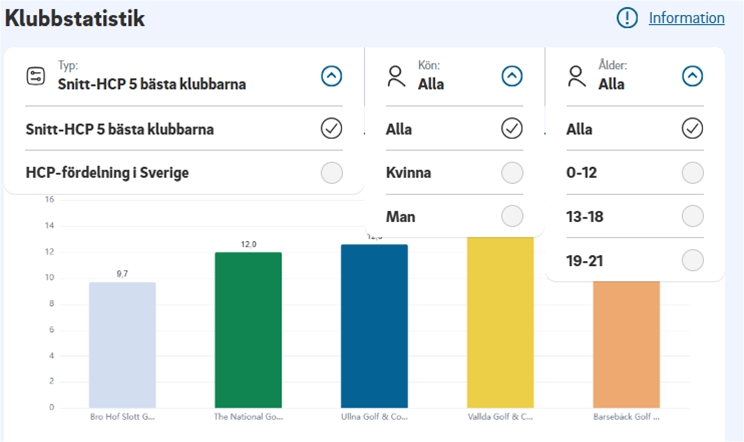Select the Kvinna radio button

512,173
